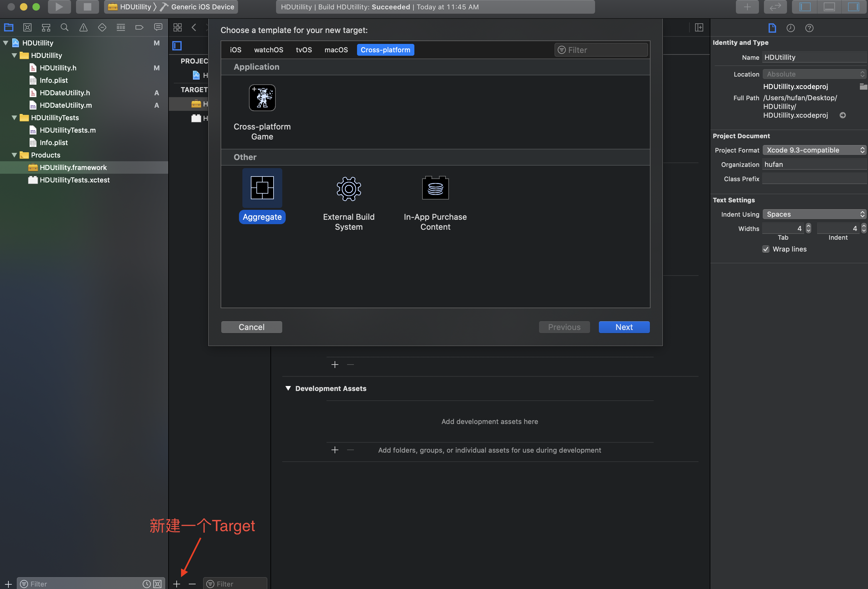This screenshot has height=589, width=868.
Task: Open the Indent Using Spaces dropdown
Action: (814, 214)
